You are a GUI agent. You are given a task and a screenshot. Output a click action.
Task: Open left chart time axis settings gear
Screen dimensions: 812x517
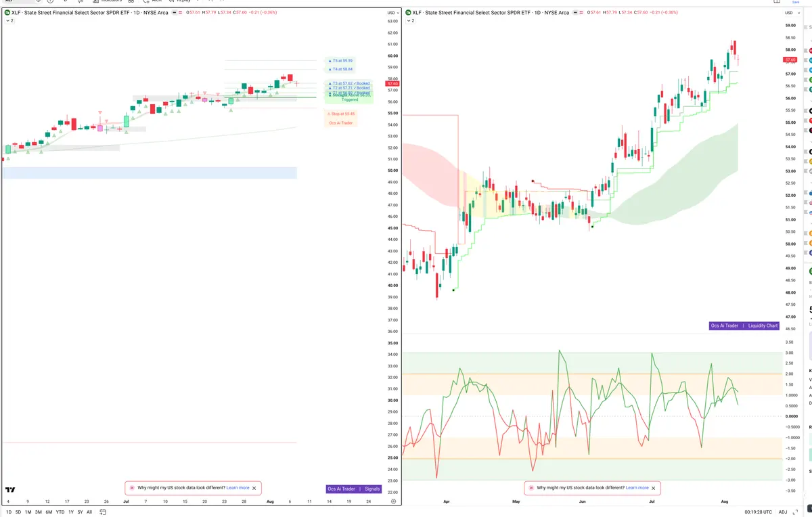coord(393,501)
